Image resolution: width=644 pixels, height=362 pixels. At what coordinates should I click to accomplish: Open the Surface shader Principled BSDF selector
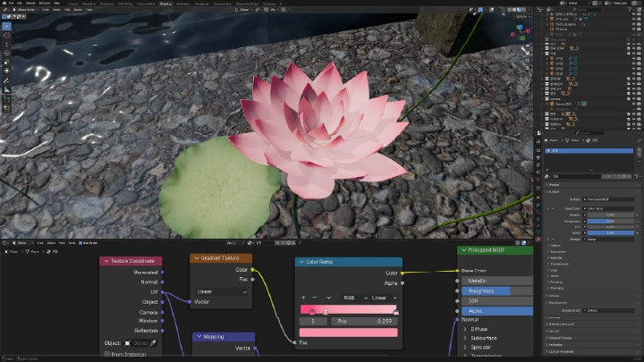pyautogui.click(x=609, y=199)
